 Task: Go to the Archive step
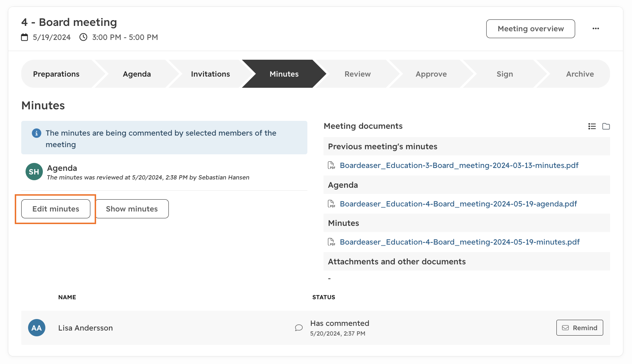pos(580,74)
